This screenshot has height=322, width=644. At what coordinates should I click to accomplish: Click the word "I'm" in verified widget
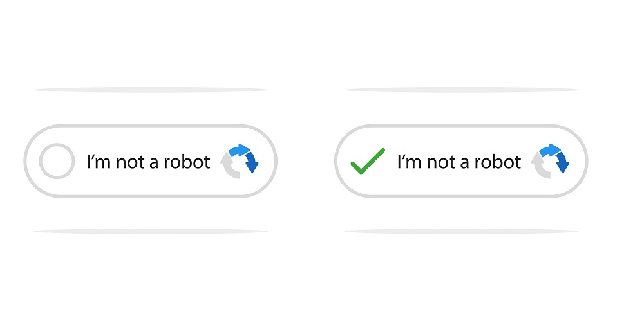[x=410, y=162]
